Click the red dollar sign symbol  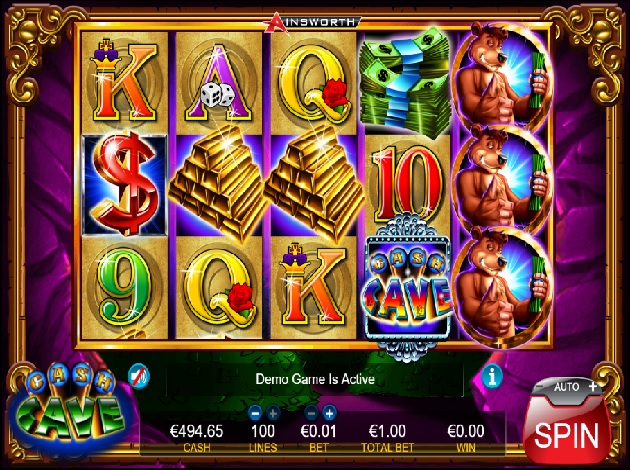[x=125, y=185]
